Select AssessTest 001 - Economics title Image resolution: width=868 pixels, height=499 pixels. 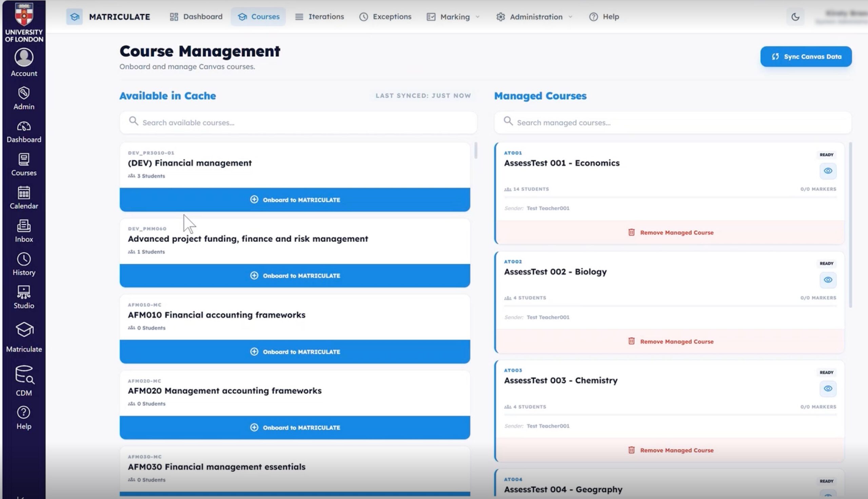(561, 163)
